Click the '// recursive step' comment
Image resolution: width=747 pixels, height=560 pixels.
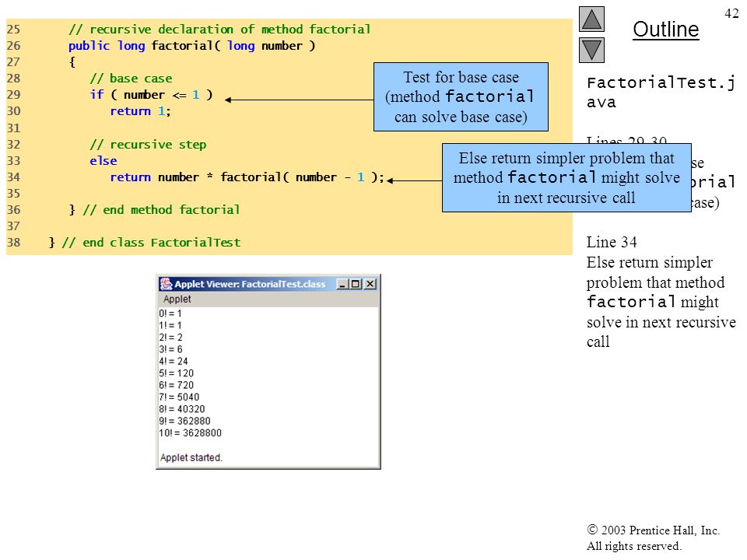click(x=148, y=145)
